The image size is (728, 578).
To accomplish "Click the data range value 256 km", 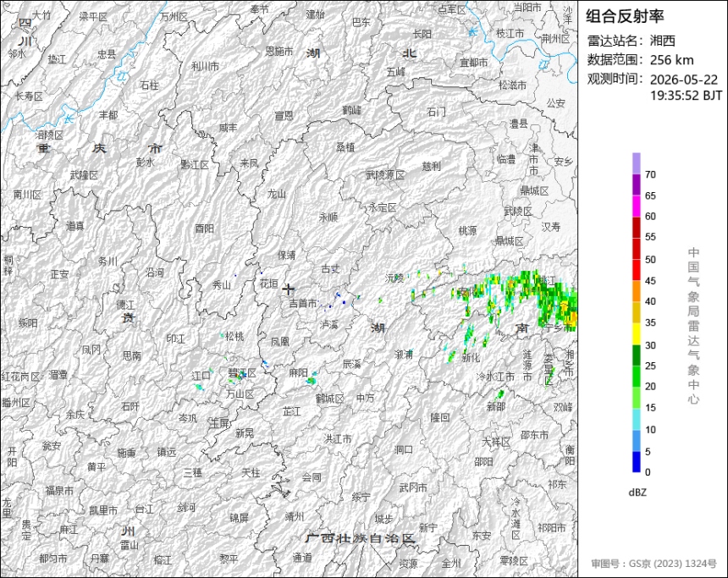I will [671, 60].
